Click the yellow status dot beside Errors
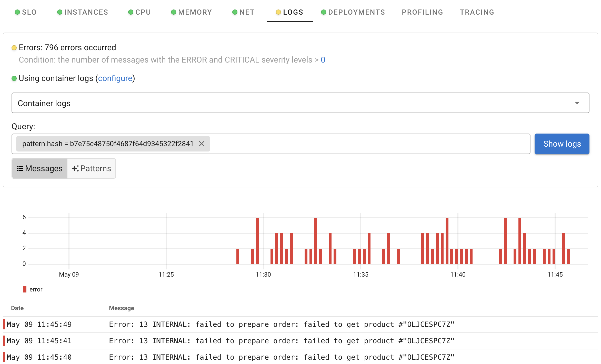The image size is (601, 364). click(14, 48)
